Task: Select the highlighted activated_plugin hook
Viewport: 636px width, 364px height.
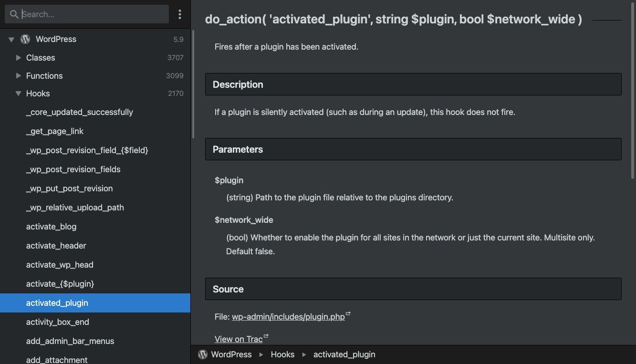Action: tap(95, 303)
